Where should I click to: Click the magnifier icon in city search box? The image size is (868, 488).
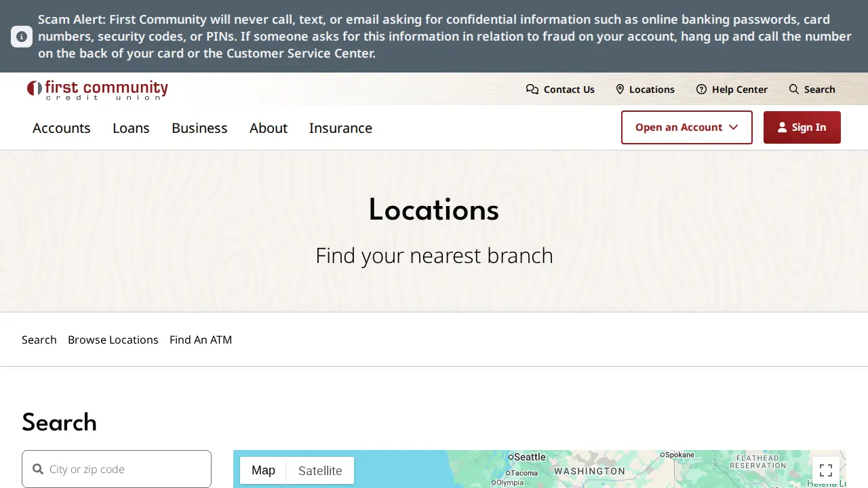click(38, 469)
